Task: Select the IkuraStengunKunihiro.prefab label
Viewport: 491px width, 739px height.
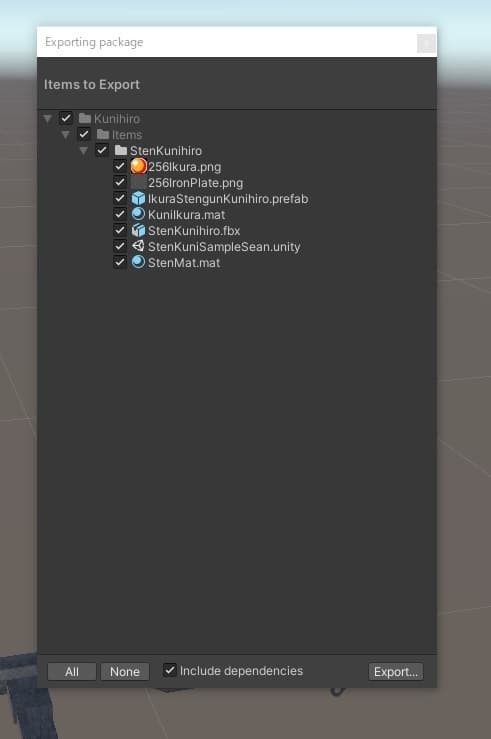Action: coord(228,199)
